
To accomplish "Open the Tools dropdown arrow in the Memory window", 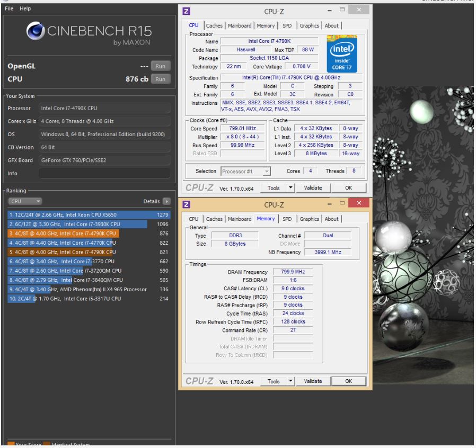I will (290, 381).
